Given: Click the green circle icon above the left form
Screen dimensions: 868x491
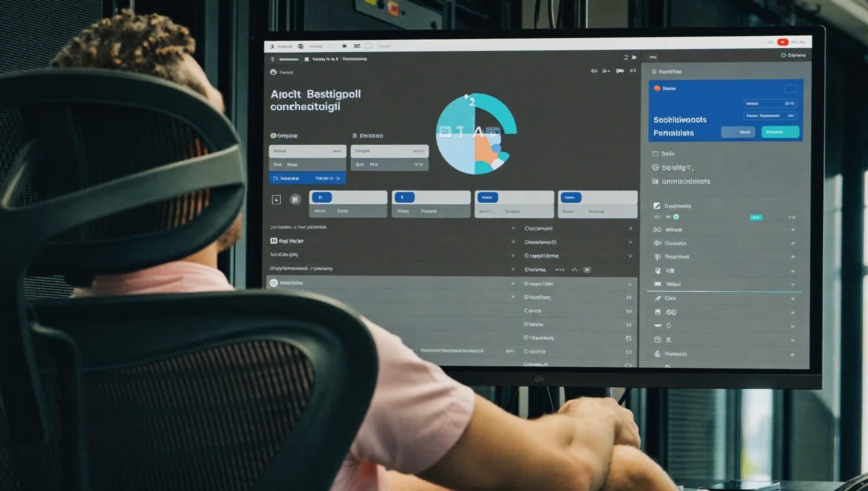Looking at the screenshot, I should tap(273, 136).
